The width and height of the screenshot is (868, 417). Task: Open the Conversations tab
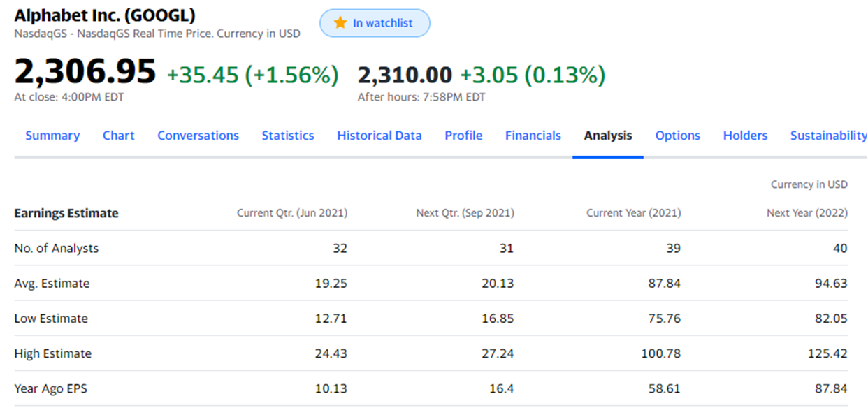[198, 136]
